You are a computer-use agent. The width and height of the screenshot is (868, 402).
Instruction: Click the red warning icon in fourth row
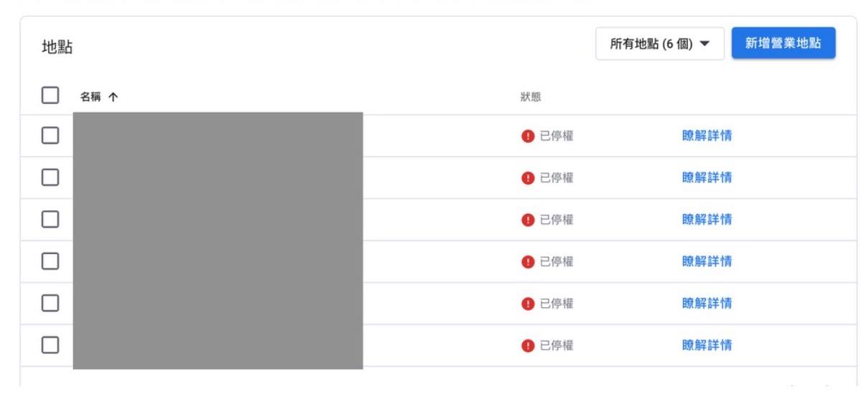click(528, 261)
